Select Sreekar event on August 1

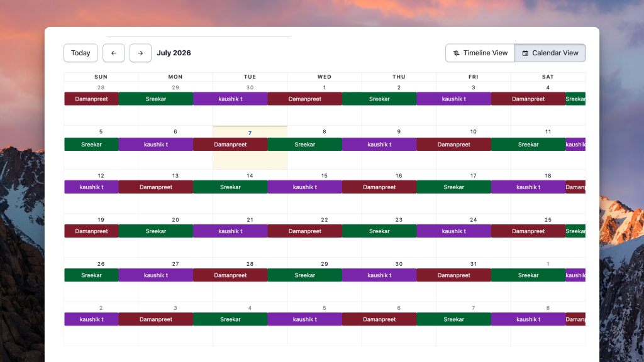tap(528, 275)
